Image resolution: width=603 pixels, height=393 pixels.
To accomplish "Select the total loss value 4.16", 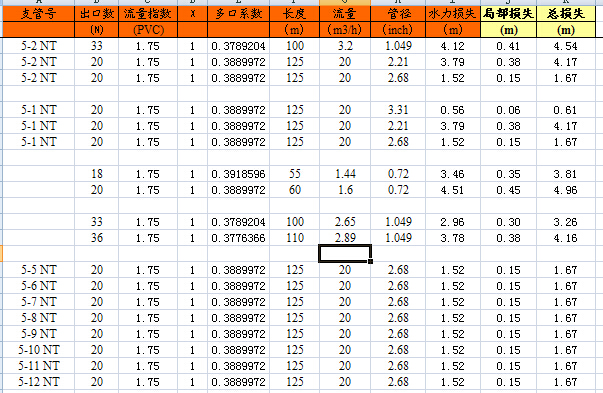I will [x=566, y=238].
